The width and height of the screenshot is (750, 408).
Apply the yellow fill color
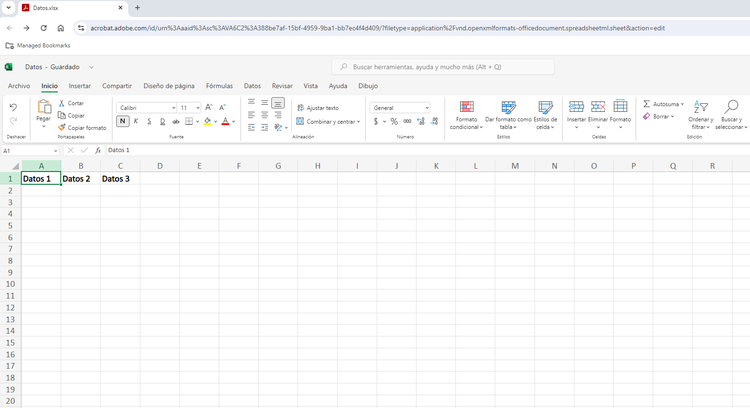207,121
